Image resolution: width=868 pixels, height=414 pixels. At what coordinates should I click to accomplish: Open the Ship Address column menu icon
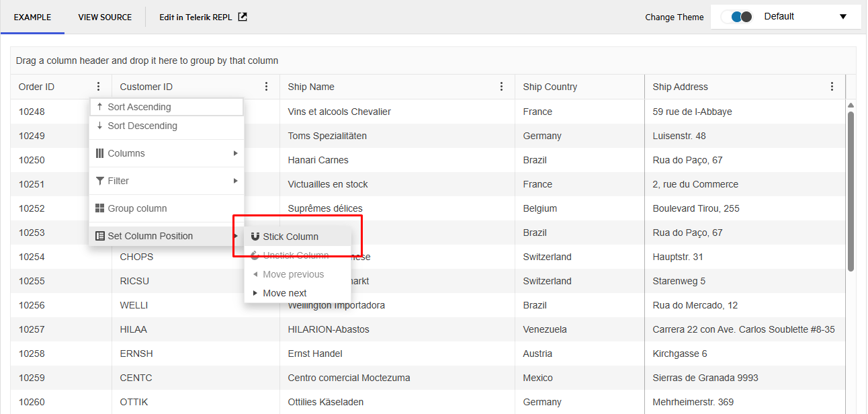832,86
